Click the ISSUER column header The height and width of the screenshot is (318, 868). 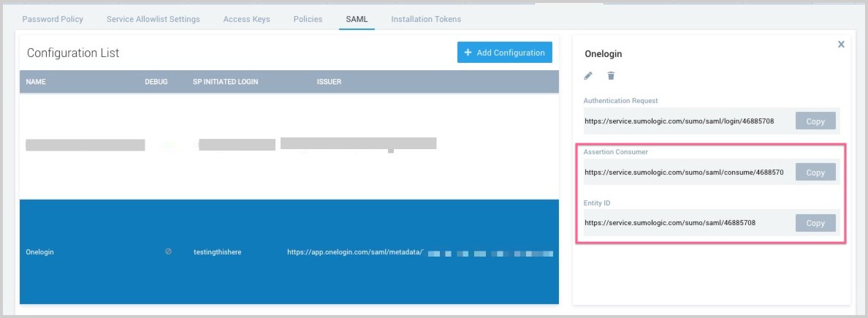pos(329,82)
